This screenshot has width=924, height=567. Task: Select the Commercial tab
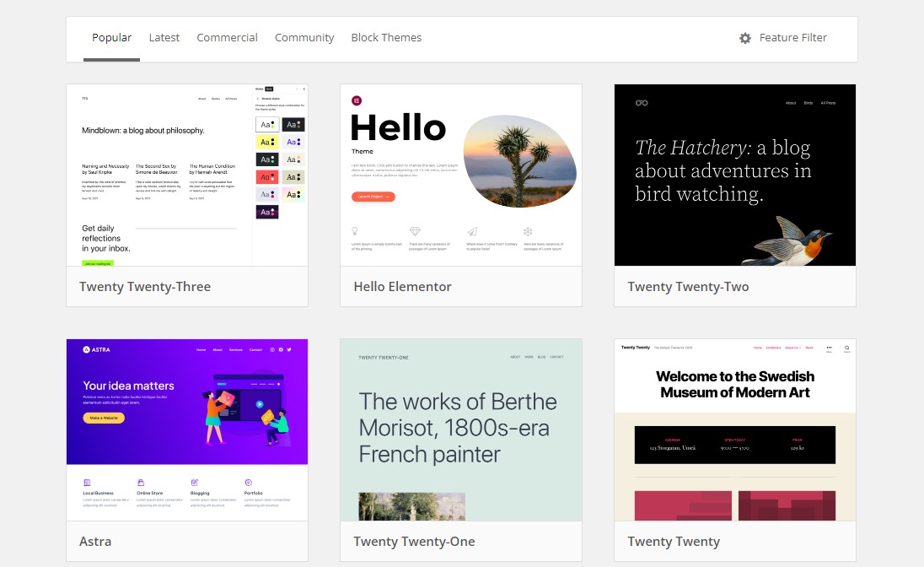click(227, 38)
